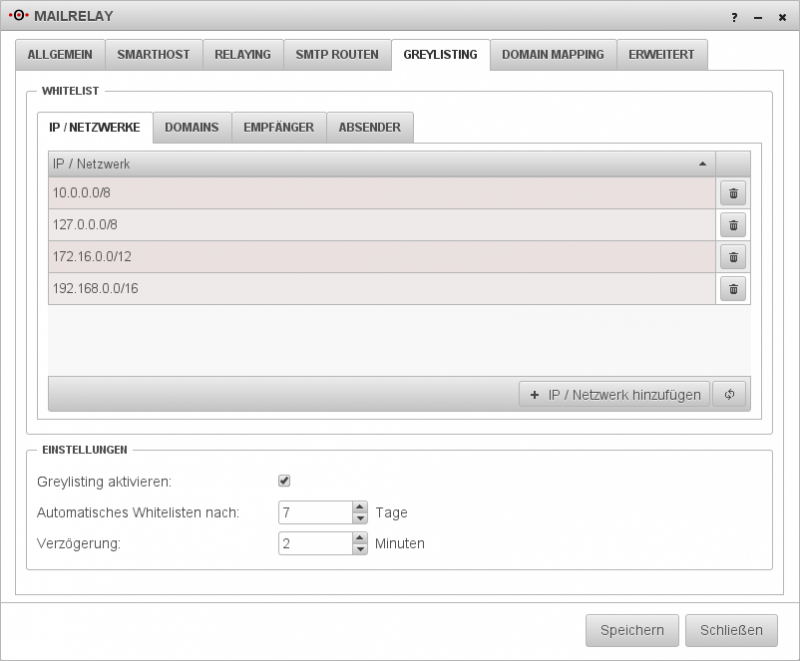Click the Verzögerung minutes input field

point(315,544)
